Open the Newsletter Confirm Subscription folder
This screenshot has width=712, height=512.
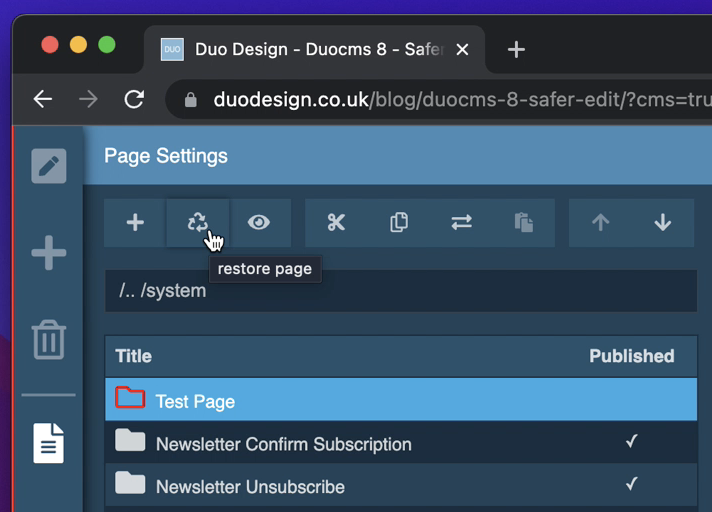tap(283, 444)
